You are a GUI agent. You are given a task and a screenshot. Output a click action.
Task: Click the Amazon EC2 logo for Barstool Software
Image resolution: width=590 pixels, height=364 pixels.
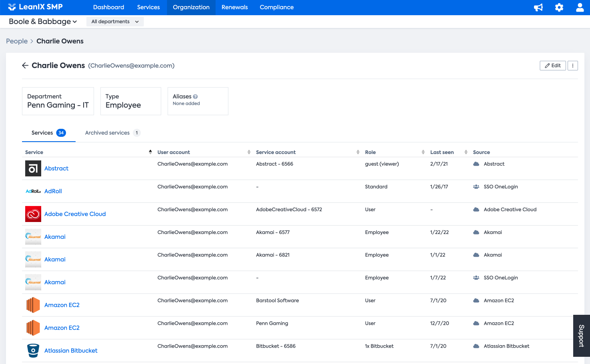[x=33, y=305]
